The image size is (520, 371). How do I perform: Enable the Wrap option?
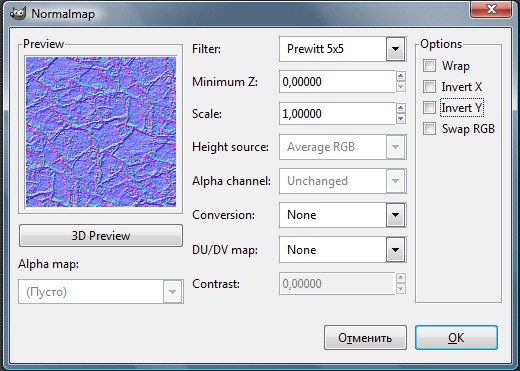click(429, 66)
